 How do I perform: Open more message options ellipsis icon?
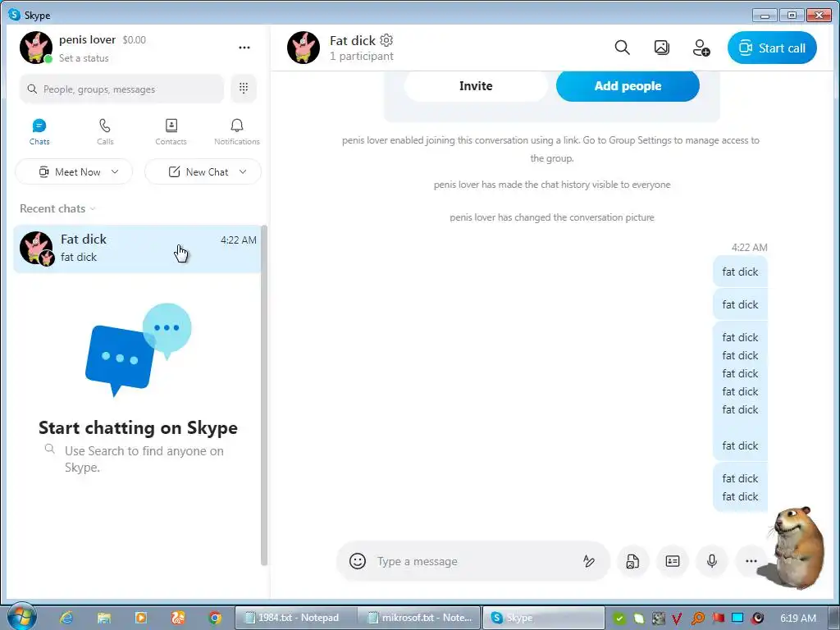751,561
